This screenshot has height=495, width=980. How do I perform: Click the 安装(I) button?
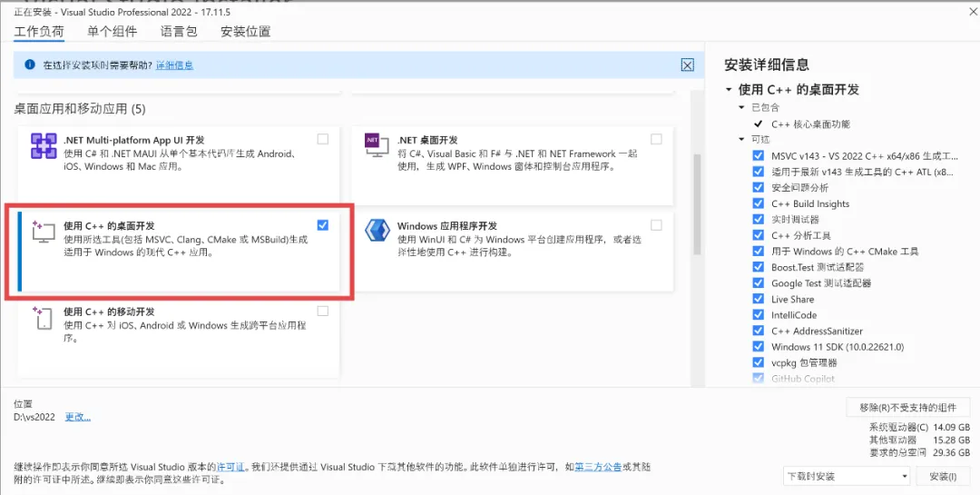click(x=943, y=476)
